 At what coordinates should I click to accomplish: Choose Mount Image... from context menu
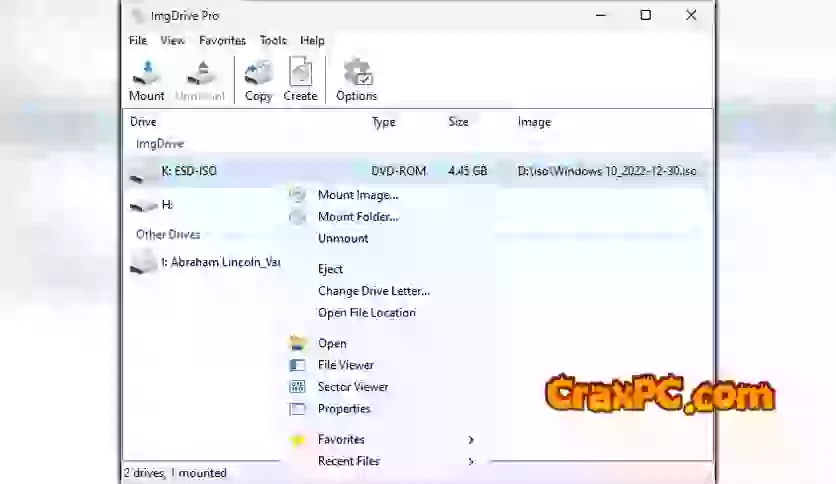point(357,195)
